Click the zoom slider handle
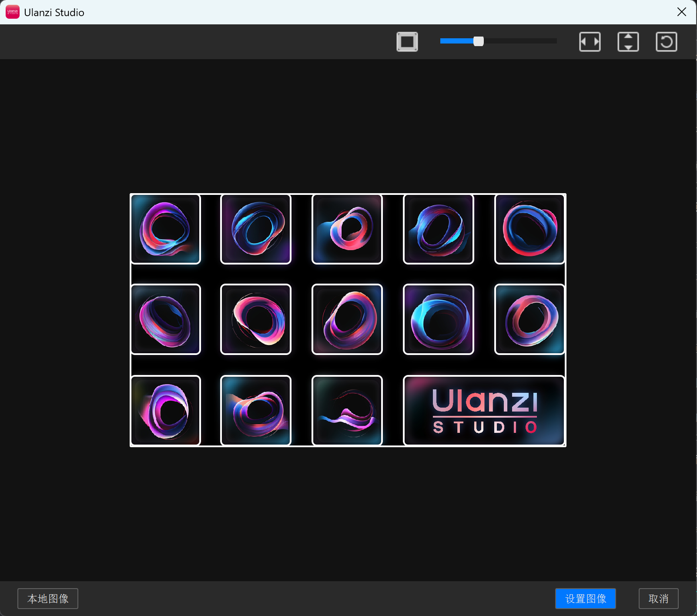 click(478, 41)
